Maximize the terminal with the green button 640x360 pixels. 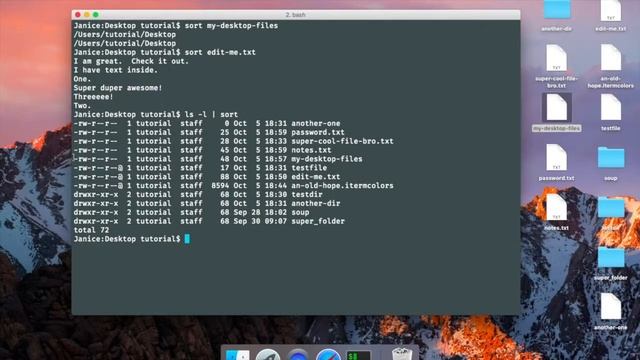tap(96, 15)
